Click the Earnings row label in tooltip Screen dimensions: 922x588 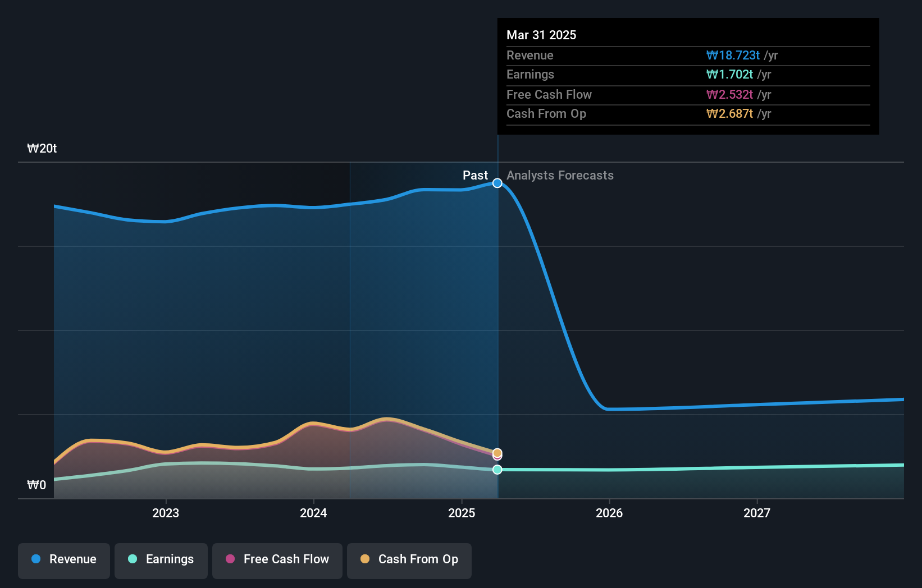coord(530,74)
